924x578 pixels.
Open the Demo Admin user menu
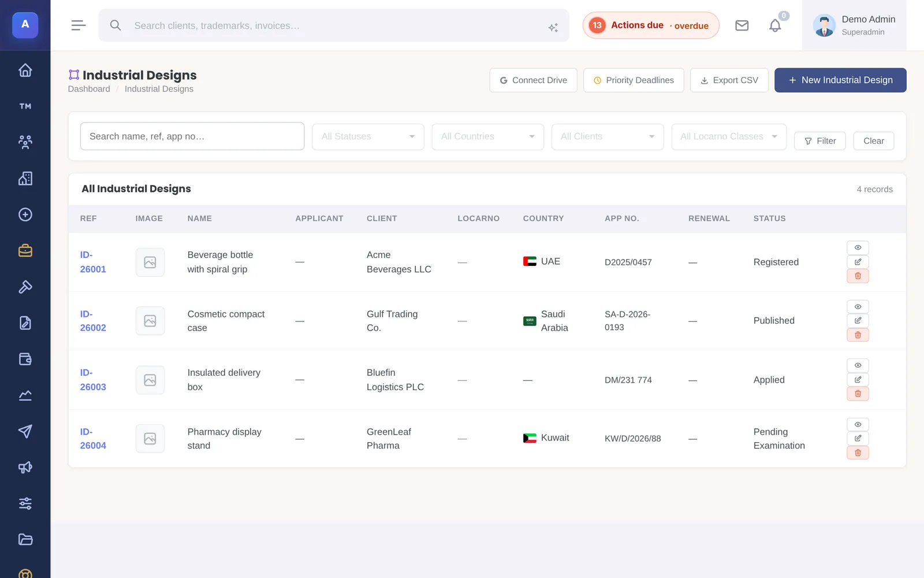coord(854,25)
